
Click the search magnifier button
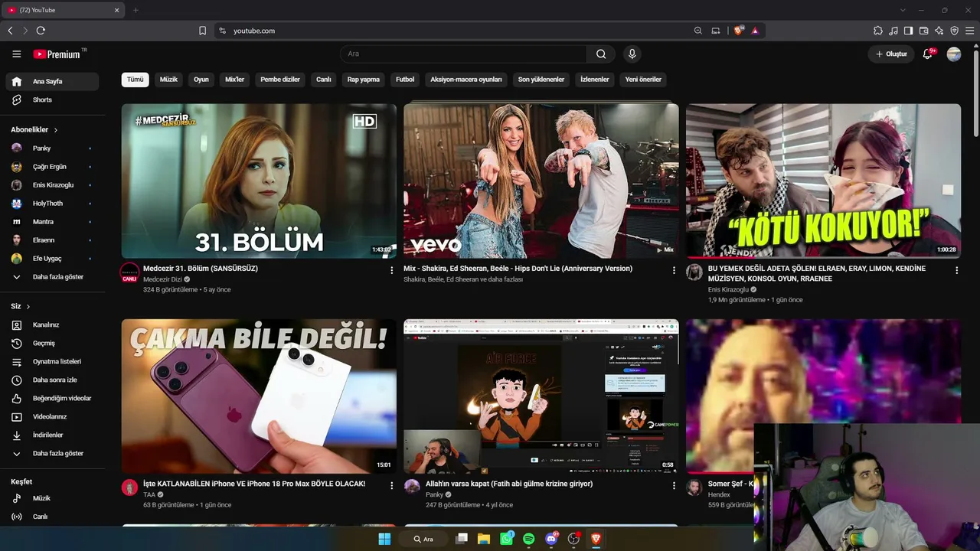pos(601,54)
